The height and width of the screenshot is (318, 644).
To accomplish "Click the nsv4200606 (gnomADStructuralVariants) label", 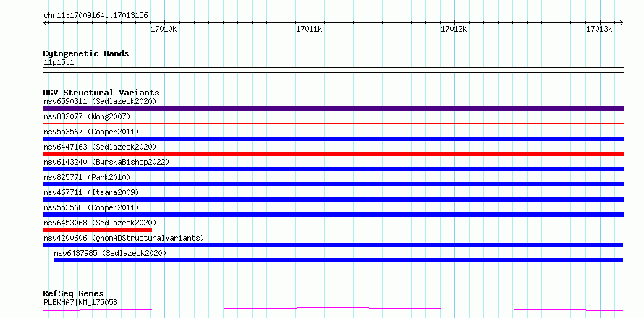I will pyautogui.click(x=124, y=238).
